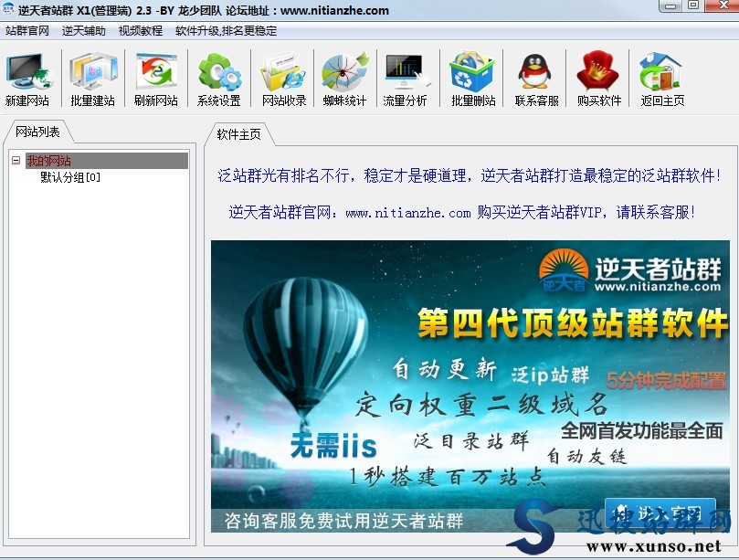Click the 联系客服 QQ penguin icon
739x560 pixels.
[x=536, y=79]
